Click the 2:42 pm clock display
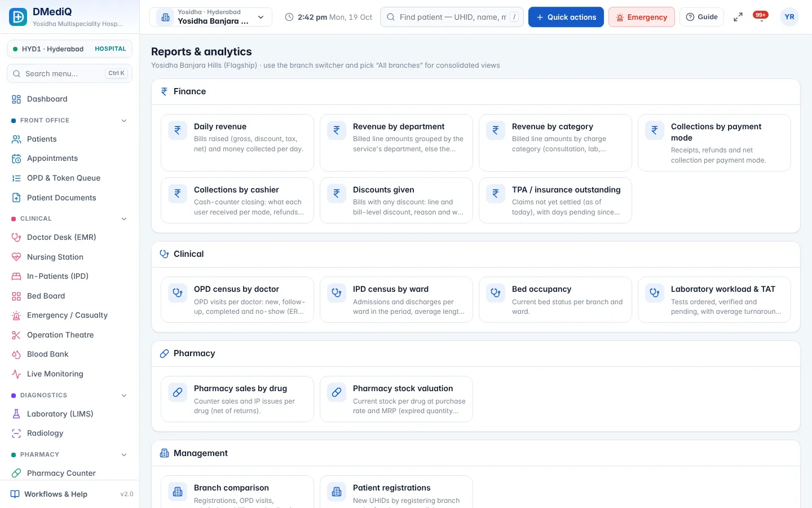The width and height of the screenshot is (812, 508). point(329,17)
